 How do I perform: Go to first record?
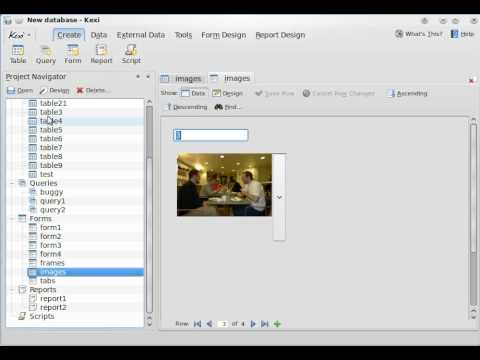(197, 324)
